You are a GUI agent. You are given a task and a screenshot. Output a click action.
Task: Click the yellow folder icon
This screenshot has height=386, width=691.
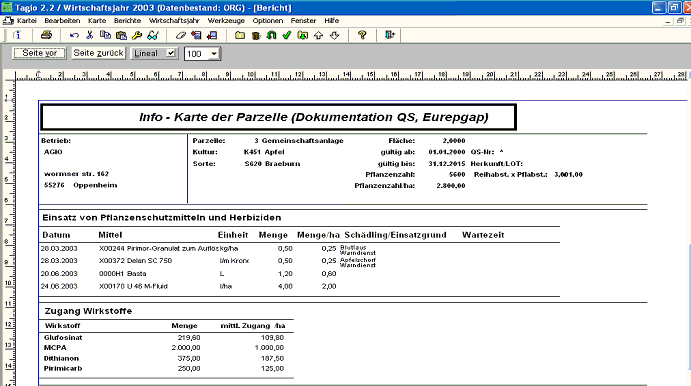coord(240,35)
